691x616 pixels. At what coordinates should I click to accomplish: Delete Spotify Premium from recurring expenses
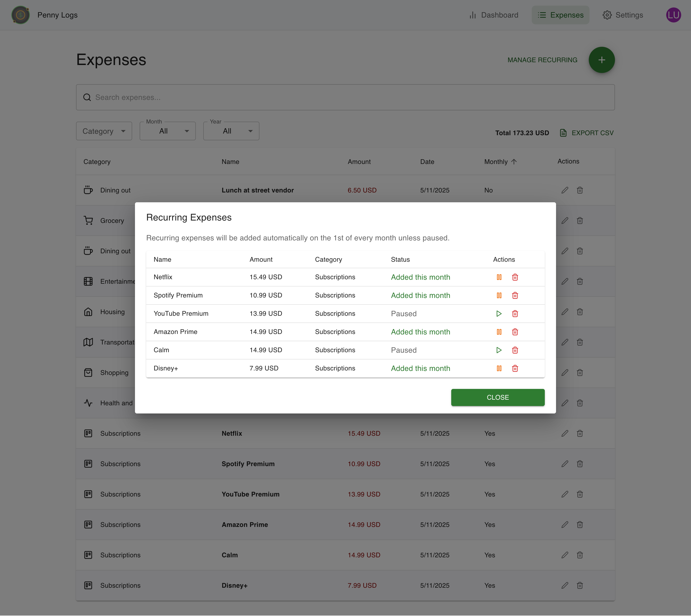(x=515, y=295)
